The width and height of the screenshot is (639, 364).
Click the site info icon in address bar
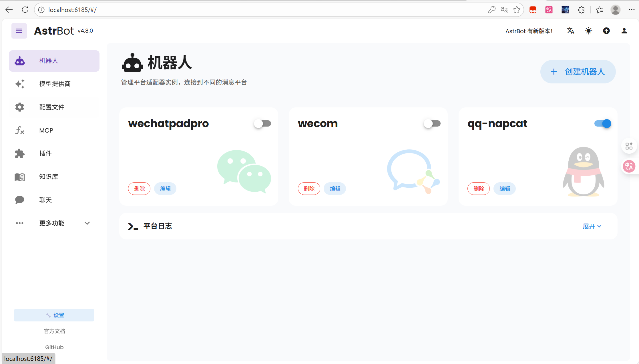(x=41, y=10)
